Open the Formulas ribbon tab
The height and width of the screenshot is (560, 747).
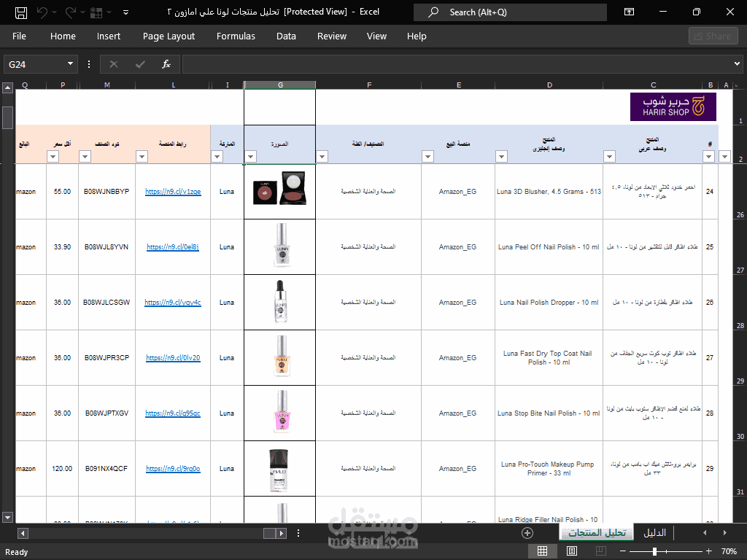point(236,36)
